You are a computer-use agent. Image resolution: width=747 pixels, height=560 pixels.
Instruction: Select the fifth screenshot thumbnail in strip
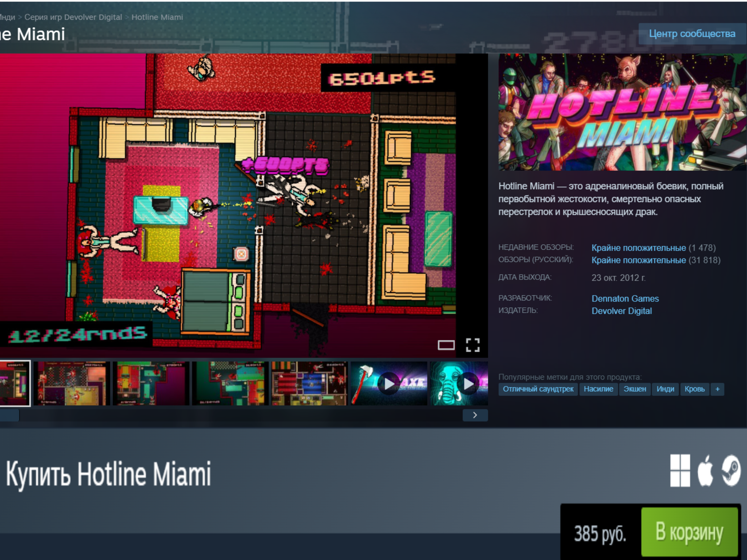310,383
